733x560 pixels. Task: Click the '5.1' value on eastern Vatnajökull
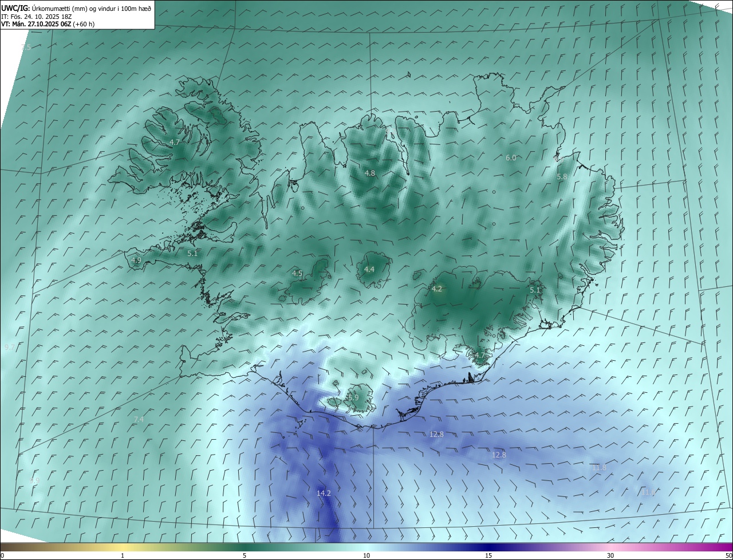click(535, 290)
